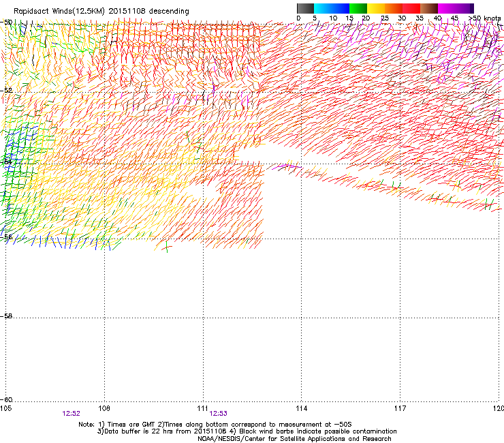Click the '40' label under the color bar
The width and height of the screenshot is (504, 443).
[x=437, y=18]
